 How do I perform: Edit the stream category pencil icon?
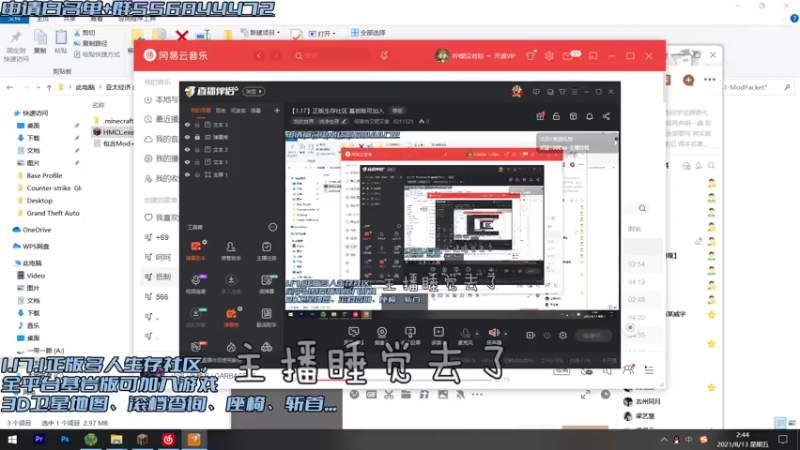coord(344,121)
